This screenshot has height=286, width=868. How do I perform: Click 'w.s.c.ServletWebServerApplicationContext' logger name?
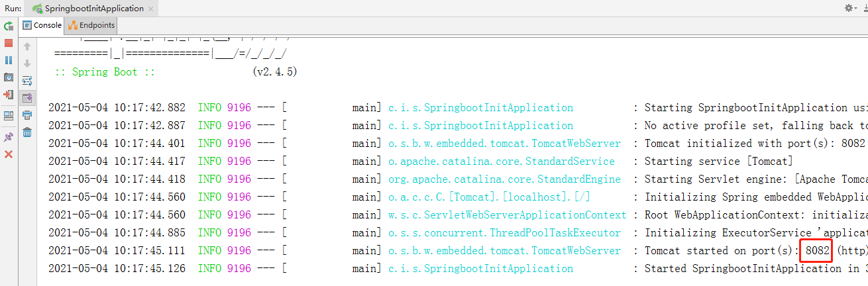(x=508, y=215)
